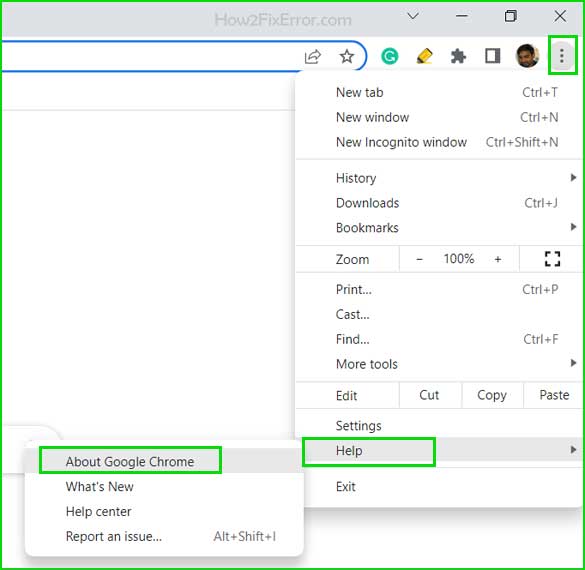Image resolution: width=585 pixels, height=570 pixels.
Task: Click Cut in the Edit row
Action: 430,395
